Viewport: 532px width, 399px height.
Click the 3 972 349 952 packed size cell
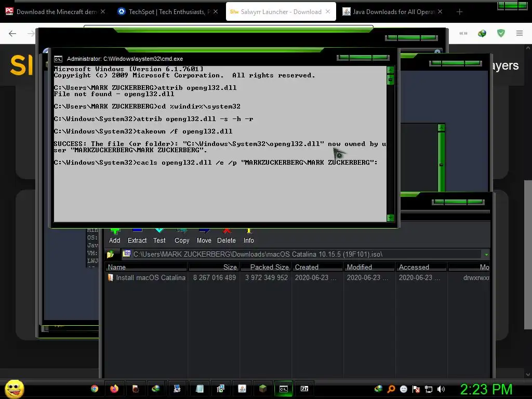click(267, 277)
